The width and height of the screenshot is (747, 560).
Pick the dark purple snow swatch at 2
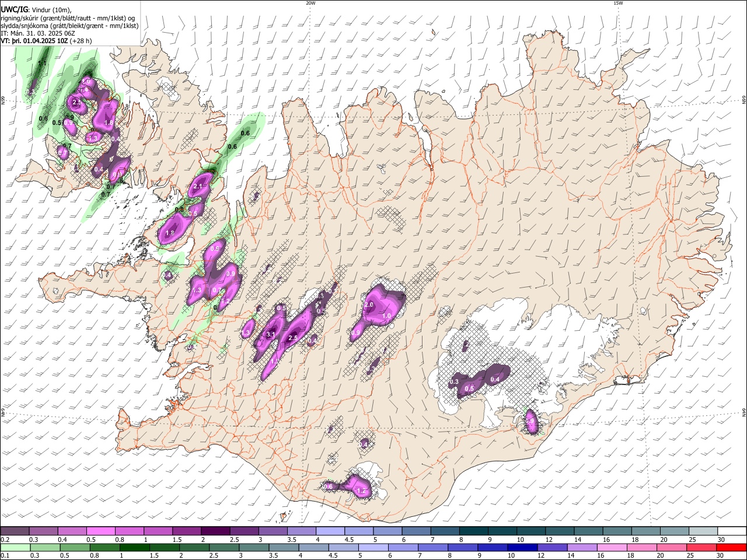(215, 531)
